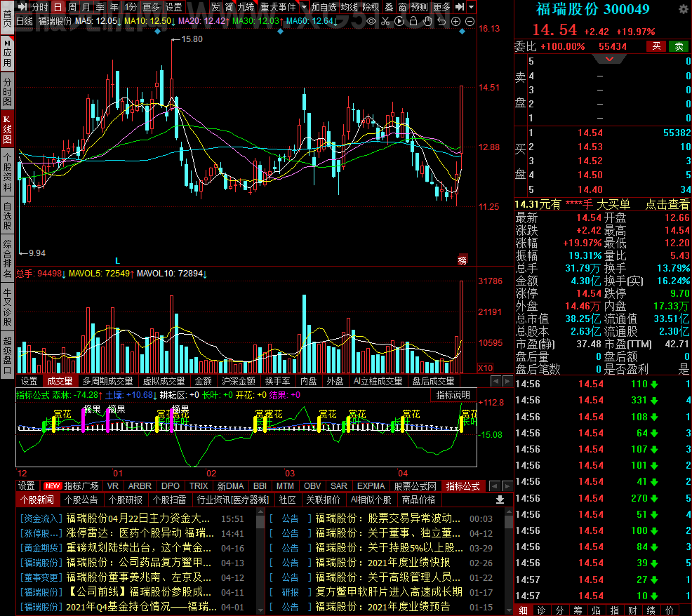Click the 加自选 button
This screenshot has height=616, width=692.
(324, 7)
